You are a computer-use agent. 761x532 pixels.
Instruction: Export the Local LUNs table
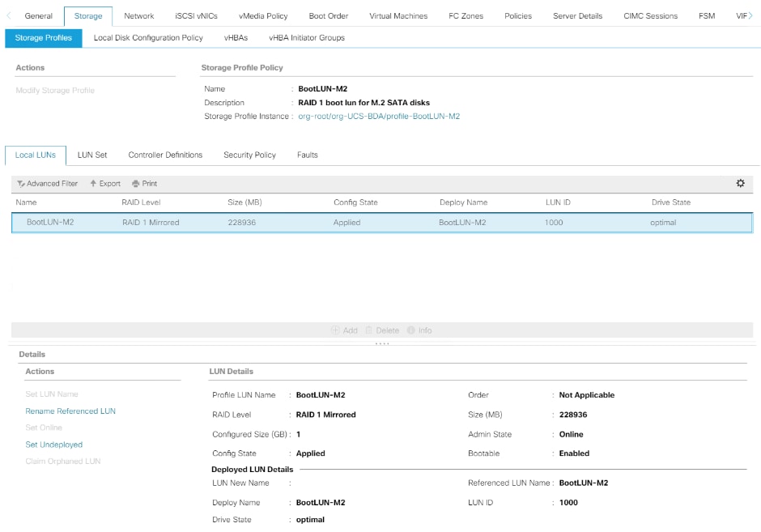pyautogui.click(x=104, y=183)
